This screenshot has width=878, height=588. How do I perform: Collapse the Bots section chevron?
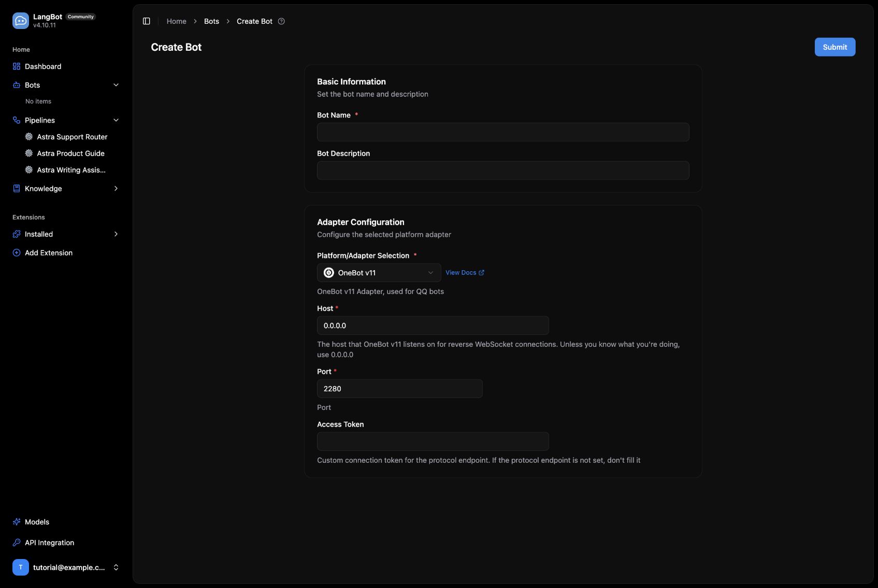point(116,85)
